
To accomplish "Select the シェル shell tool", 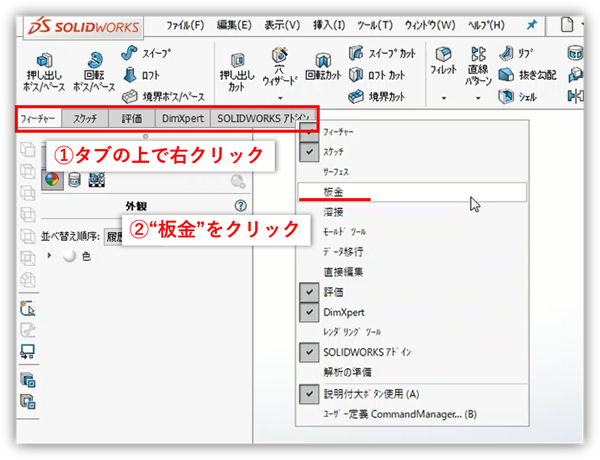I will pos(517,96).
